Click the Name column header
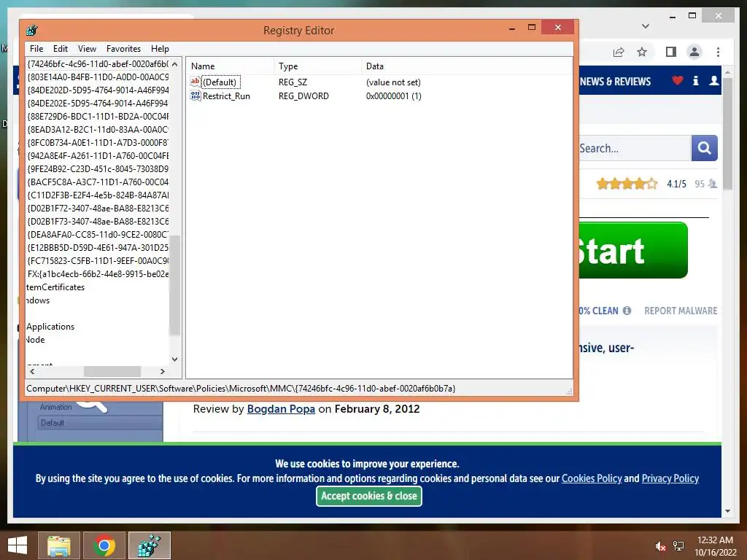Image resolution: width=747 pixels, height=560 pixels. point(230,66)
